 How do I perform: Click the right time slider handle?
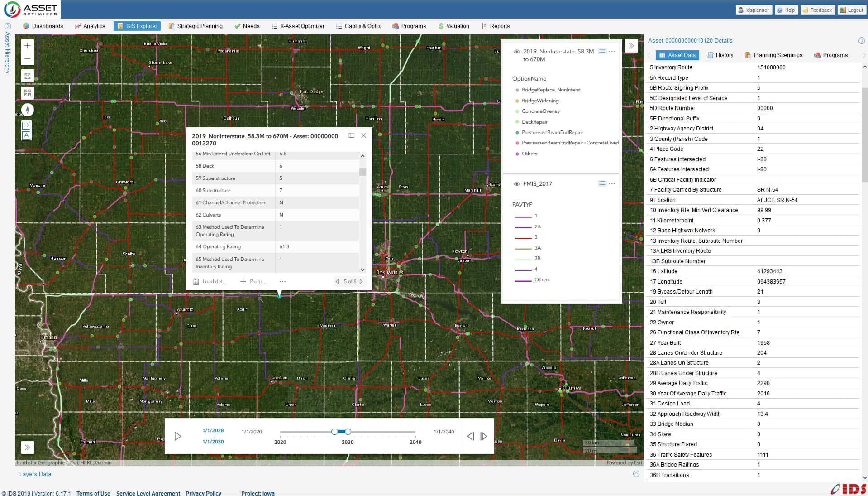(x=348, y=432)
